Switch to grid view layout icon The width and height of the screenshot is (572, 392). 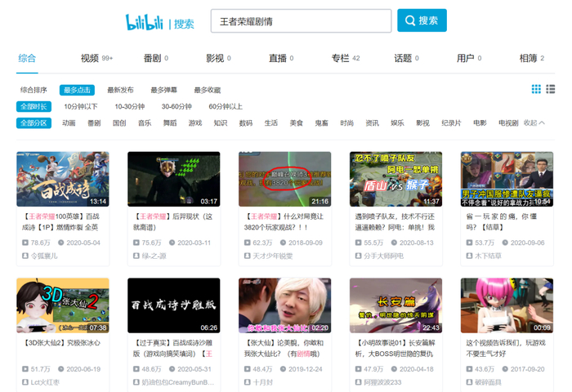point(536,89)
